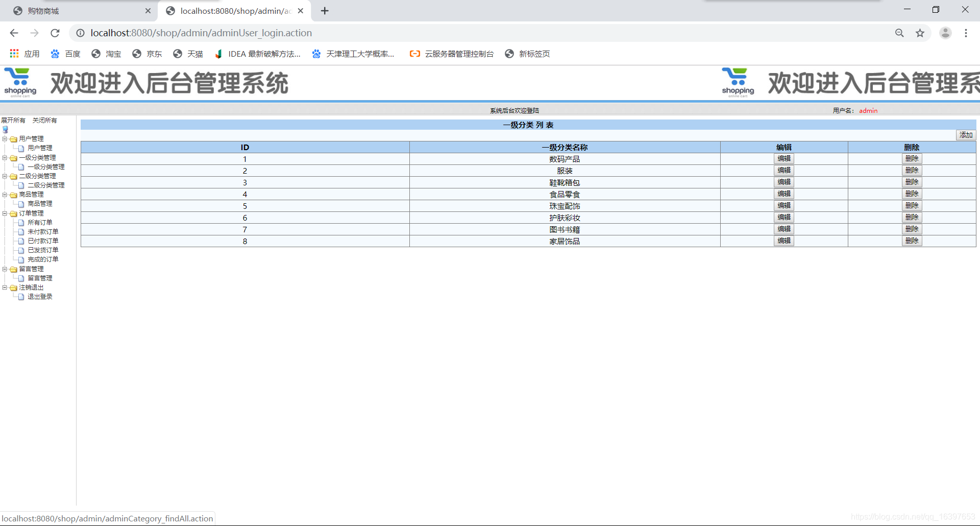Collapse the 留言管理 tree node
Image resolution: width=980 pixels, height=526 pixels.
(5, 269)
